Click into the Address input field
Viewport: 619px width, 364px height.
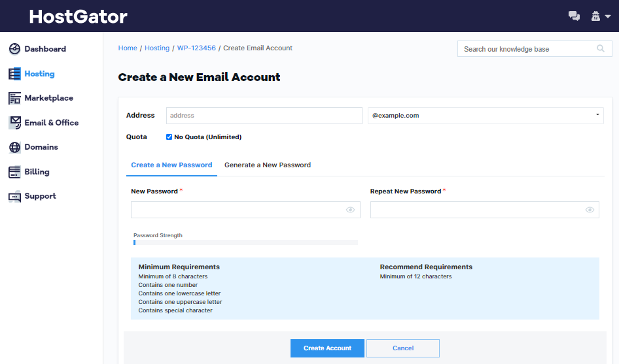point(264,116)
